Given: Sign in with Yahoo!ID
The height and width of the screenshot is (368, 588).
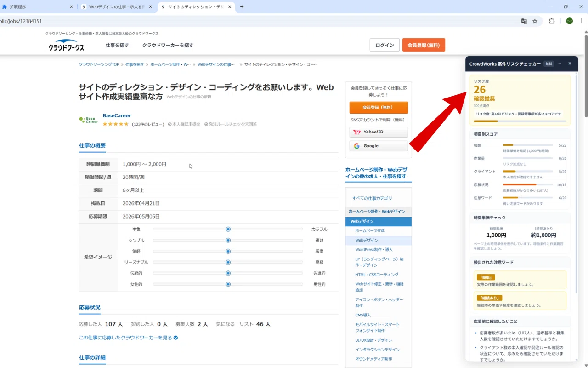Looking at the screenshot, I should [x=379, y=132].
